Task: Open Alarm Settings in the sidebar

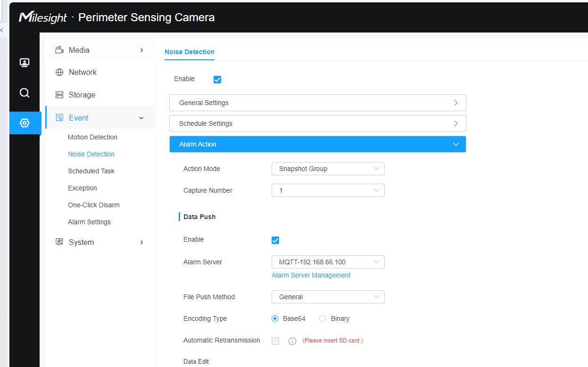Action: point(89,222)
